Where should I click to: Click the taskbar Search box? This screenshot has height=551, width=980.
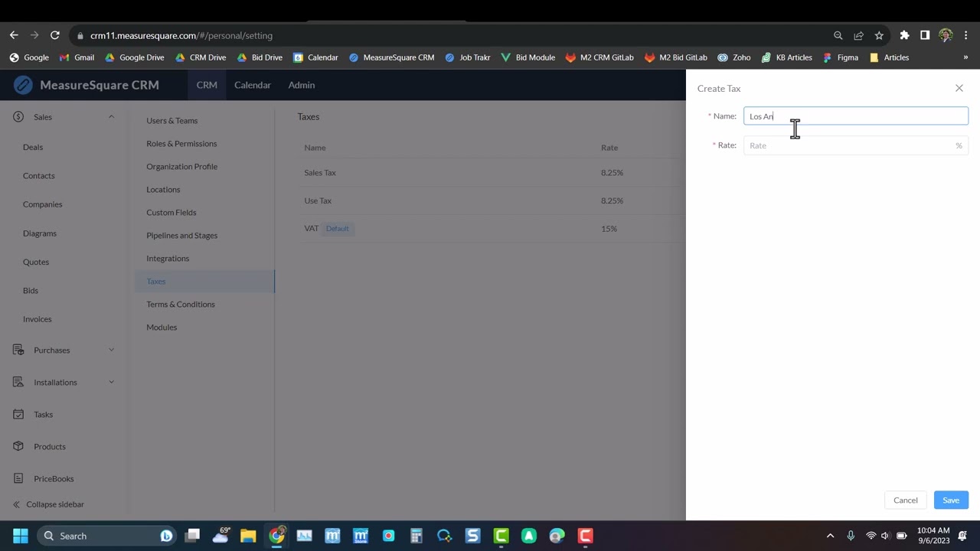click(x=106, y=536)
